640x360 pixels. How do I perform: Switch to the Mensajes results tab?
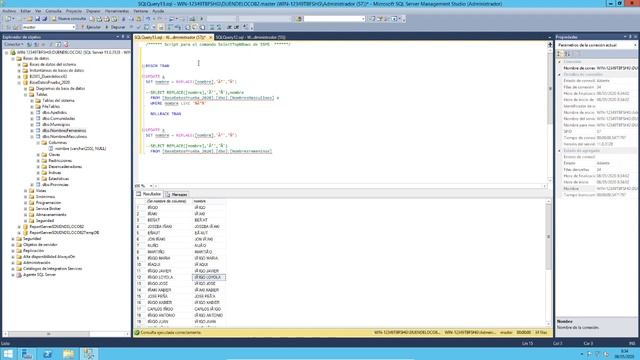[x=177, y=195]
